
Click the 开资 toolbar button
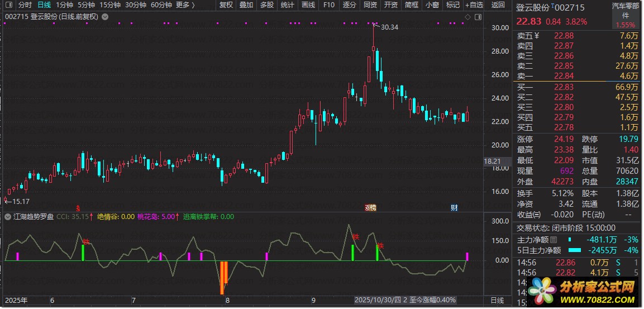point(390,6)
